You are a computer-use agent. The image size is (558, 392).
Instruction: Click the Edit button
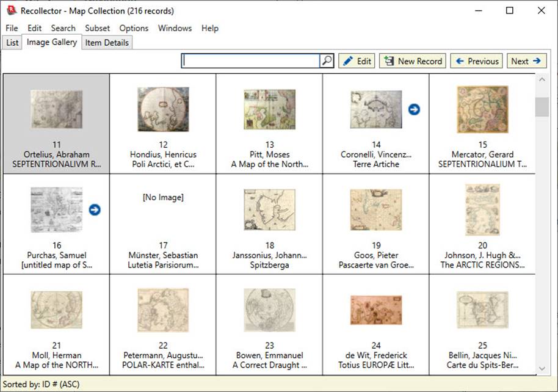[356, 60]
